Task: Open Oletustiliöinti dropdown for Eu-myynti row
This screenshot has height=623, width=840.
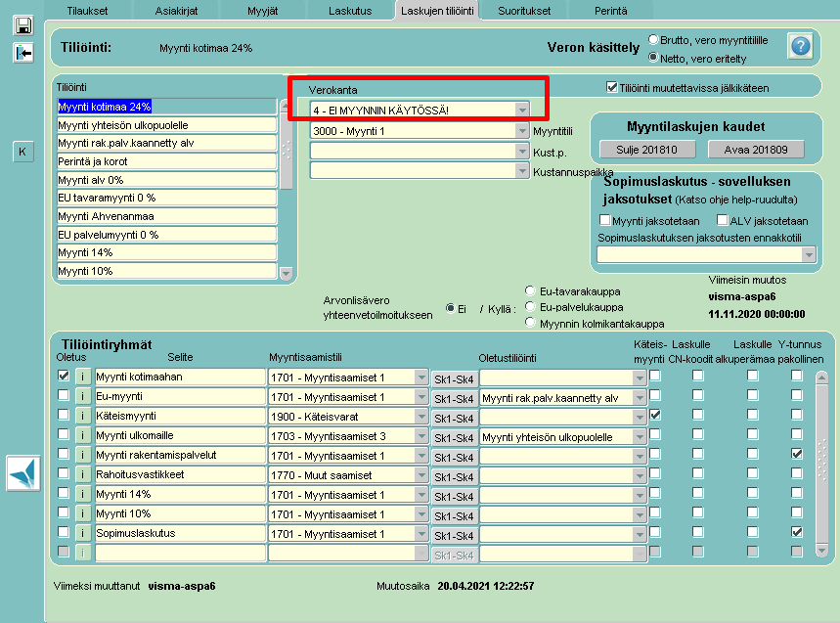Action: (640, 398)
